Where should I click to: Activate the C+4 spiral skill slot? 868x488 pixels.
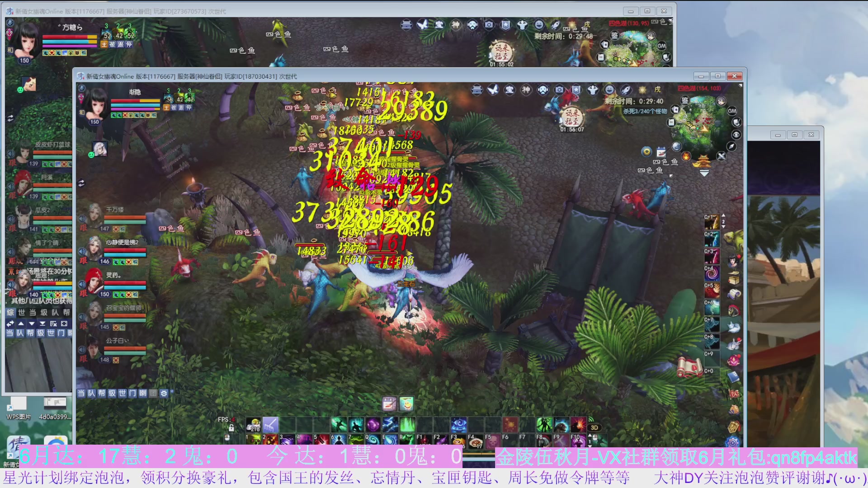712,273
